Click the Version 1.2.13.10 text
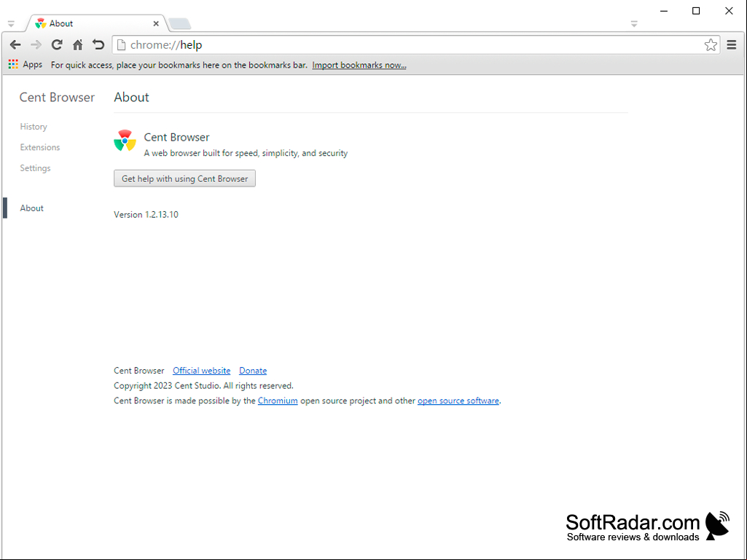 [x=146, y=215]
